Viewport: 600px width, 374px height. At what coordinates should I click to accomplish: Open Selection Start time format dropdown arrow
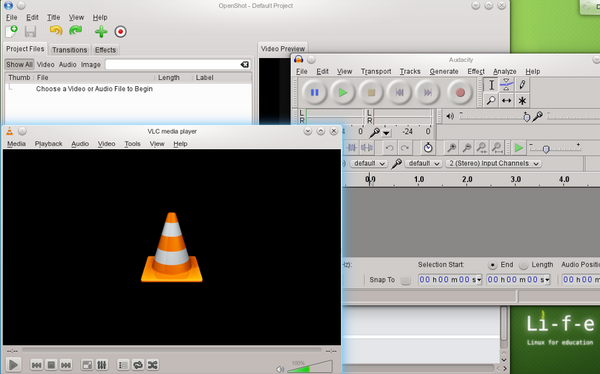pos(479,280)
